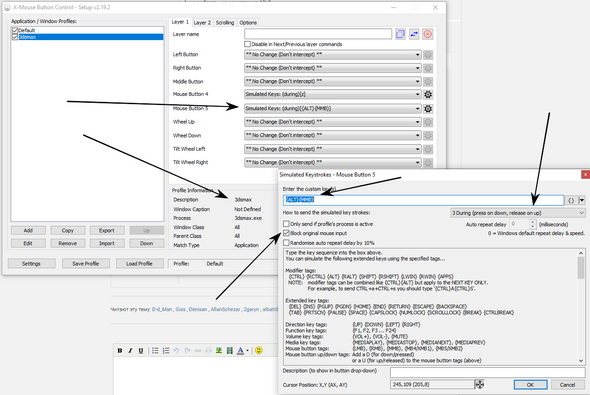The image size is (590, 395).
Task: Toggle the 3dsmax profile checkbox
Action: pos(15,37)
